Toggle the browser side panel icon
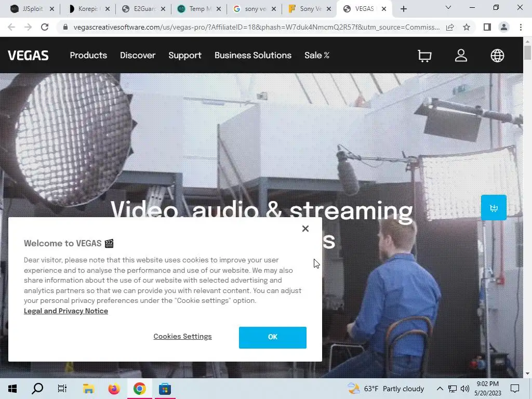 (487, 27)
